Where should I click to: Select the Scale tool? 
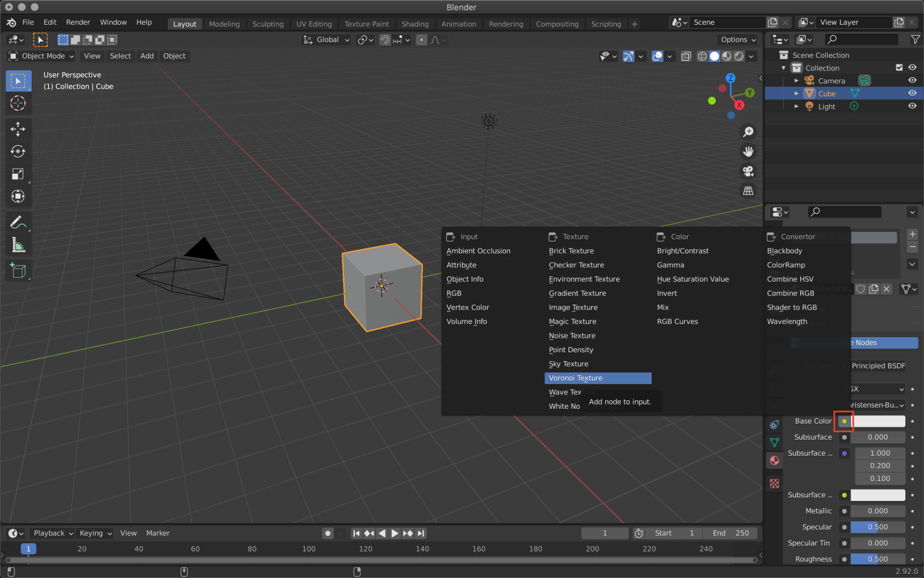[18, 173]
